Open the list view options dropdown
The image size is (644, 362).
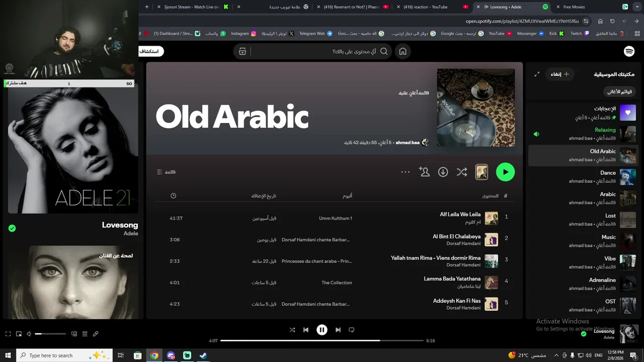[x=166, y=172]
